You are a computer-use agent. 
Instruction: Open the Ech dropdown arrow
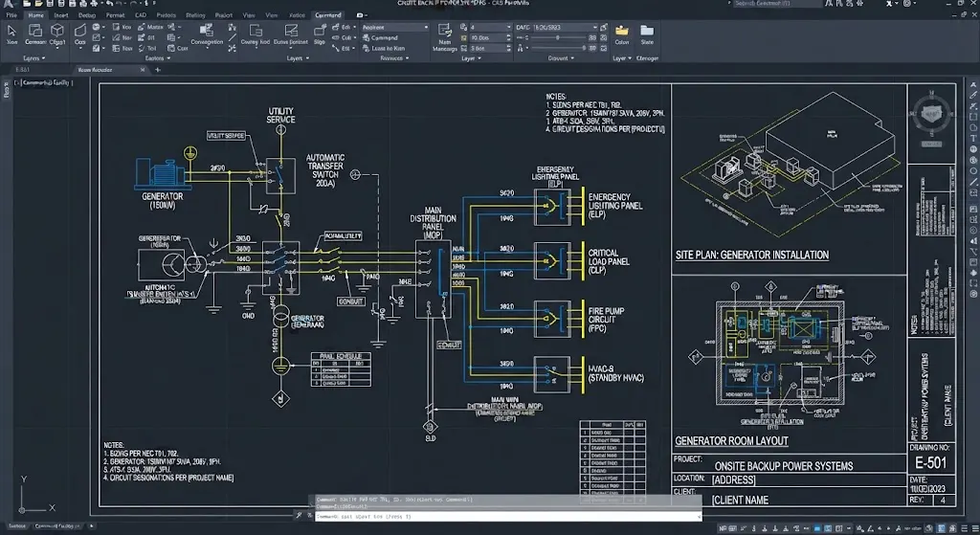click(x=355, y=28)
